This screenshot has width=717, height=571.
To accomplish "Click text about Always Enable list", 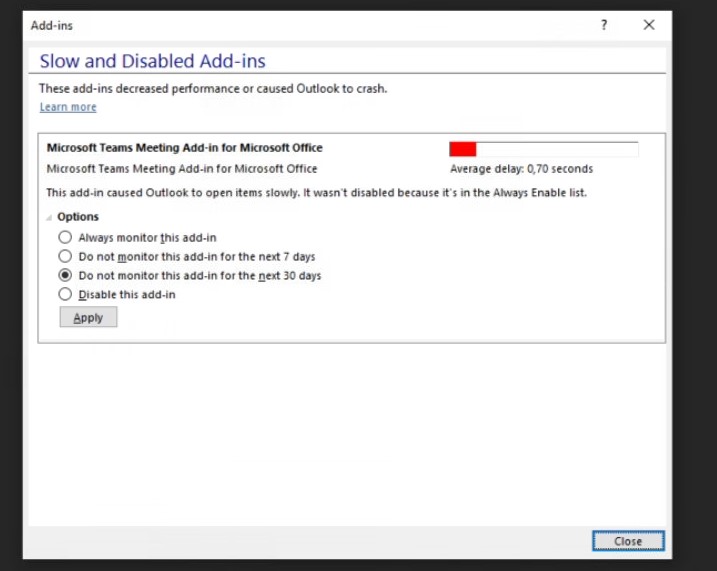I will click(316, 192).
